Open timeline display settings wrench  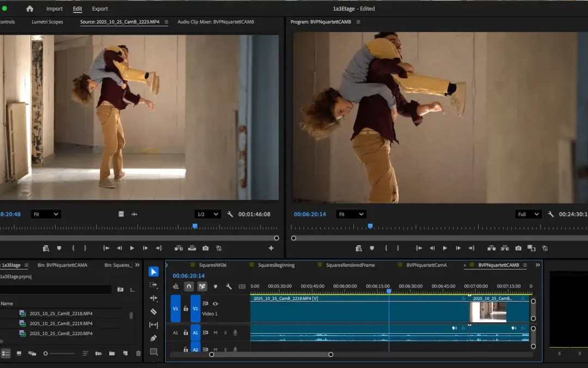(x=229, y=286)
